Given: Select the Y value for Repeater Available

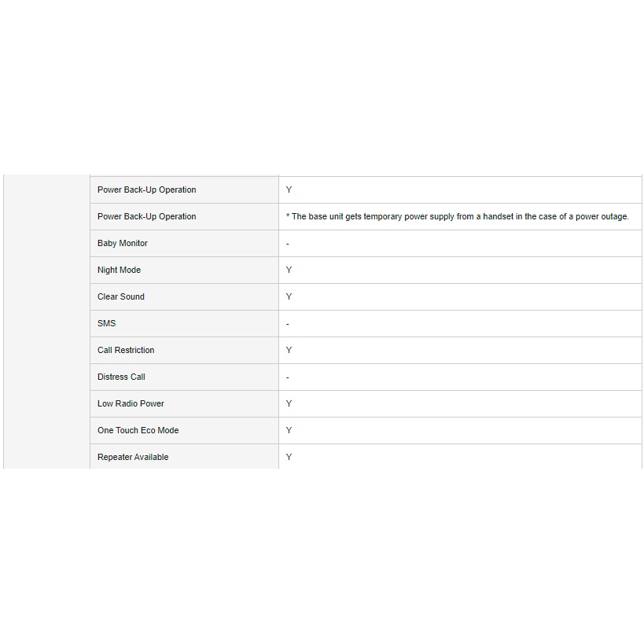Looking at the screenshot, I should (289, 458).
